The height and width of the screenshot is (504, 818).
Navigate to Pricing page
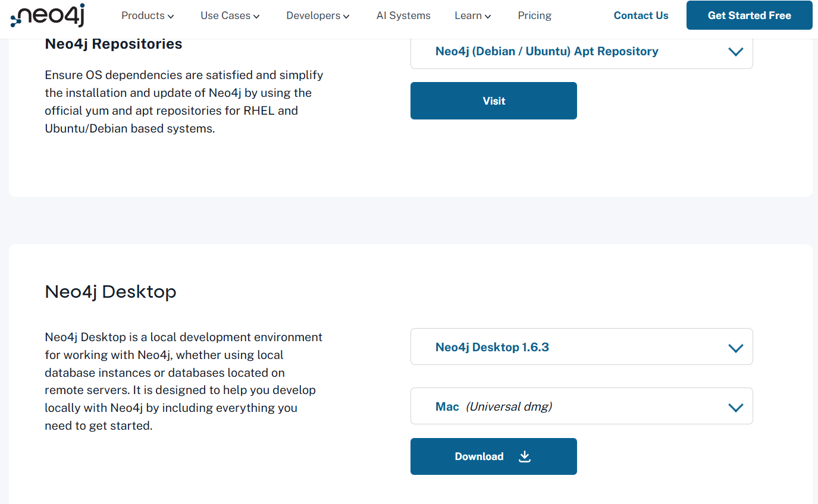point(534,15)
